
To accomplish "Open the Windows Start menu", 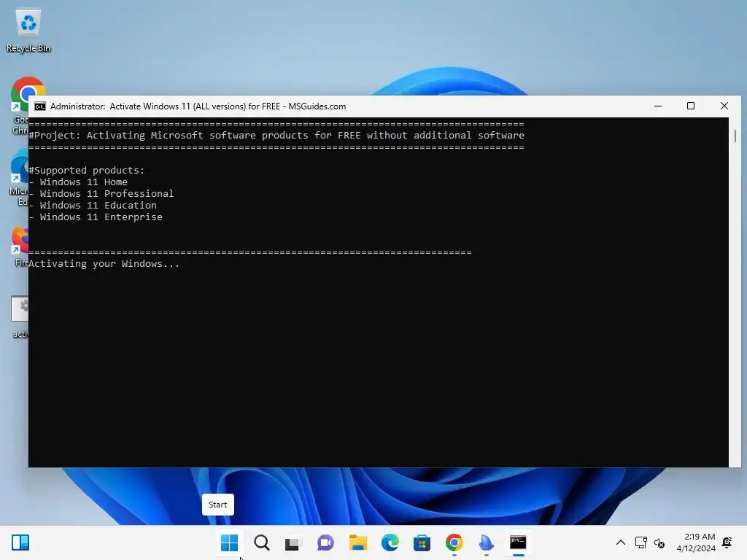I will click(x=229, y=542).
